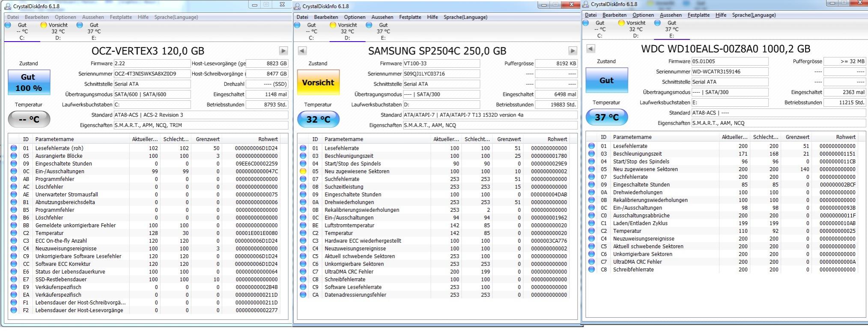
Task: Click Standard field ATA8-ACS | ACS-2 Revision 3
Action: point(201,115)
